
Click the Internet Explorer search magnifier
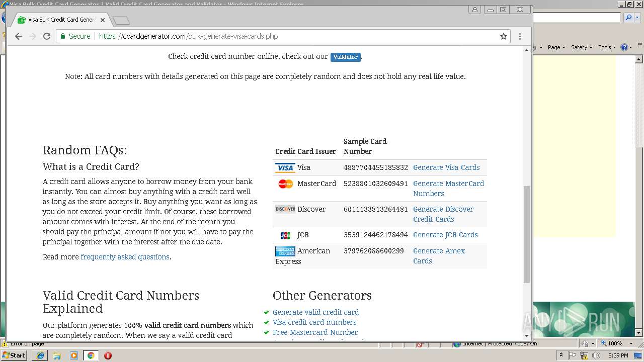[x=628, y=18]
